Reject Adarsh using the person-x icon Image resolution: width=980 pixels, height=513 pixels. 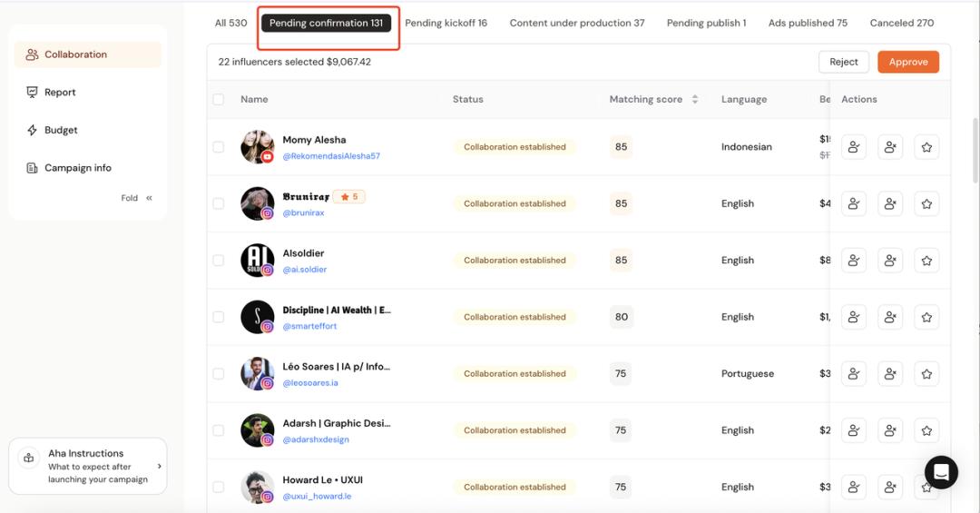tap(890, 430)
